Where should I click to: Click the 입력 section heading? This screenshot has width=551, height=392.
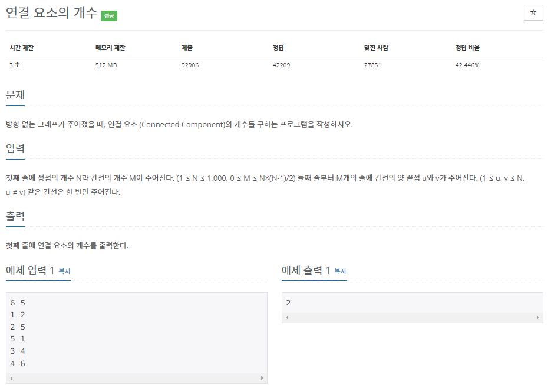pos(15,148)
